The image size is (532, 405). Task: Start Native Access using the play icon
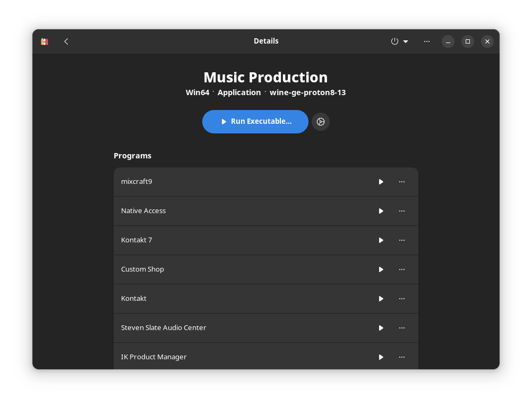pyautogui.click(x=381, y=211)
